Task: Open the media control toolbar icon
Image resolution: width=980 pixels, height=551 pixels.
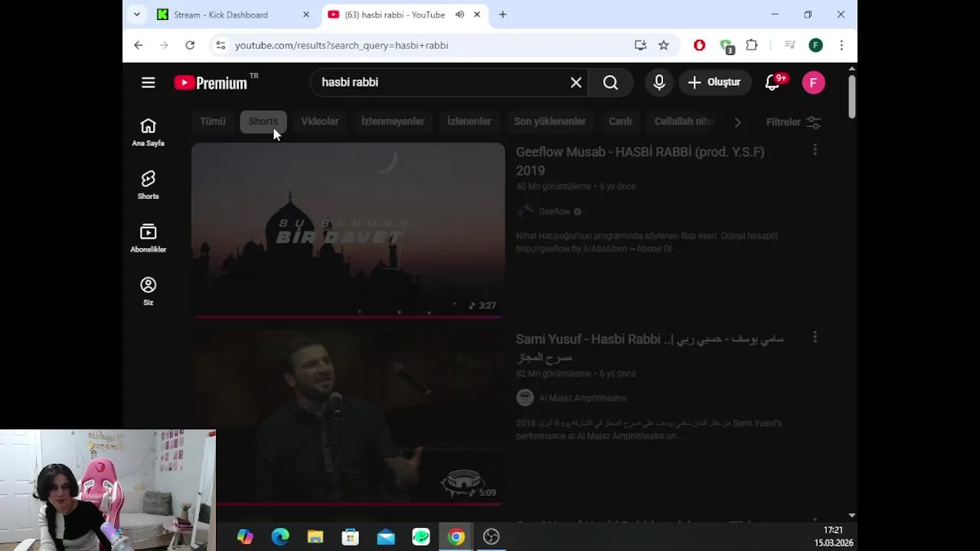Action: (790, 45)
